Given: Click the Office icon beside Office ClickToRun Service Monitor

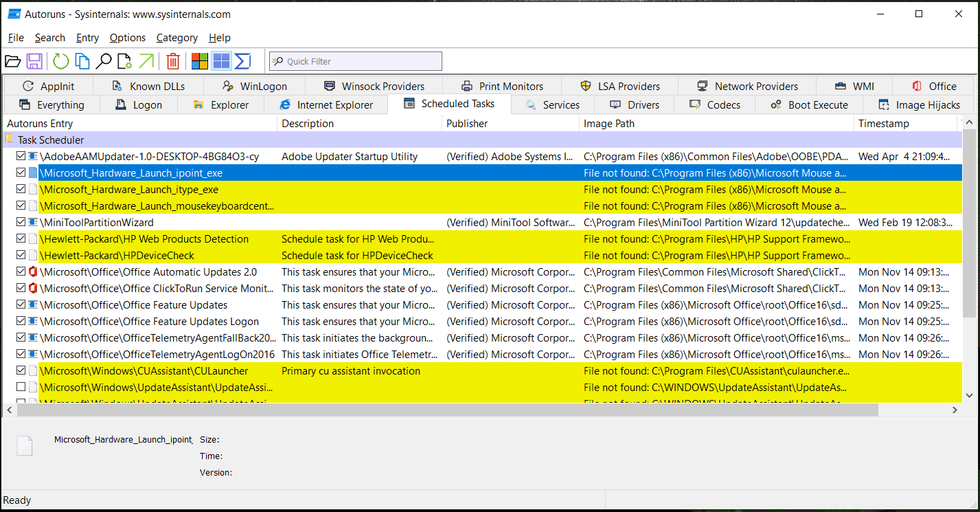Looking at the screenshot, I should point(33,289).
